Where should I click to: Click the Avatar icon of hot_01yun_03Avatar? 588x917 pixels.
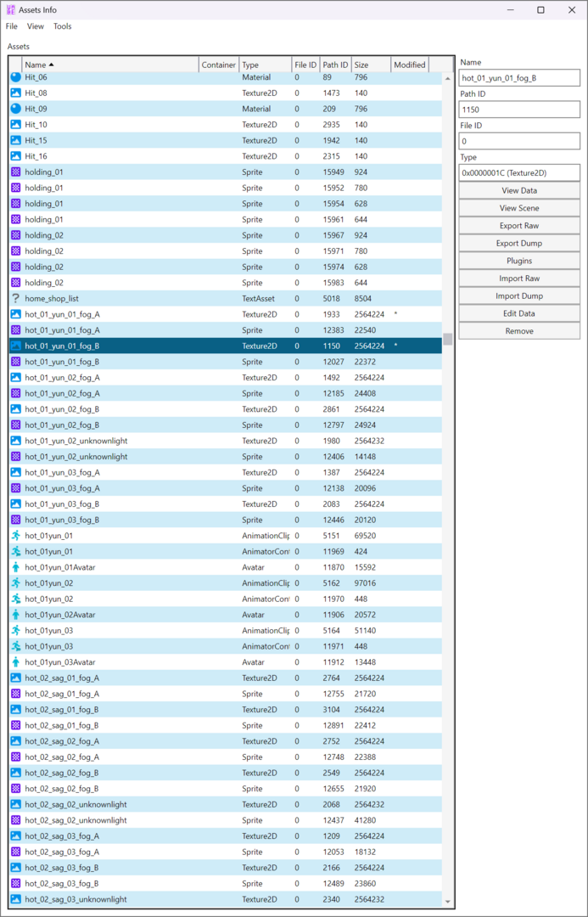[16, 662]
